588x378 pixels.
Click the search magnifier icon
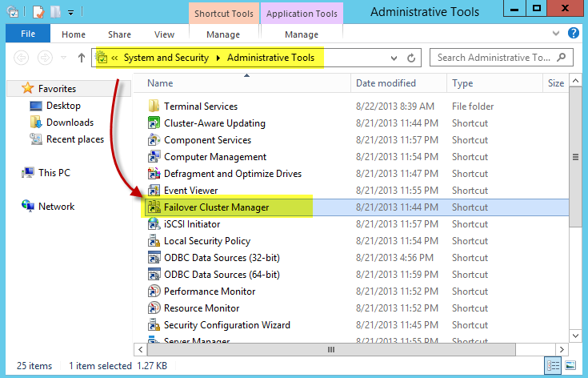pyautogui.click(x=562, y=58)
